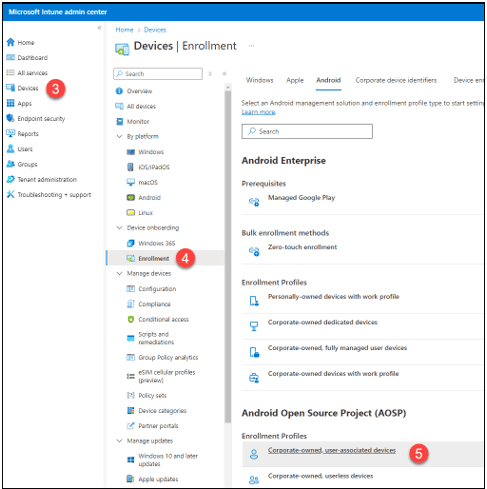Viewport: 487px width, 489px height.
Task: Open Corporate device identifiers tab
Action: click(396, 80)
